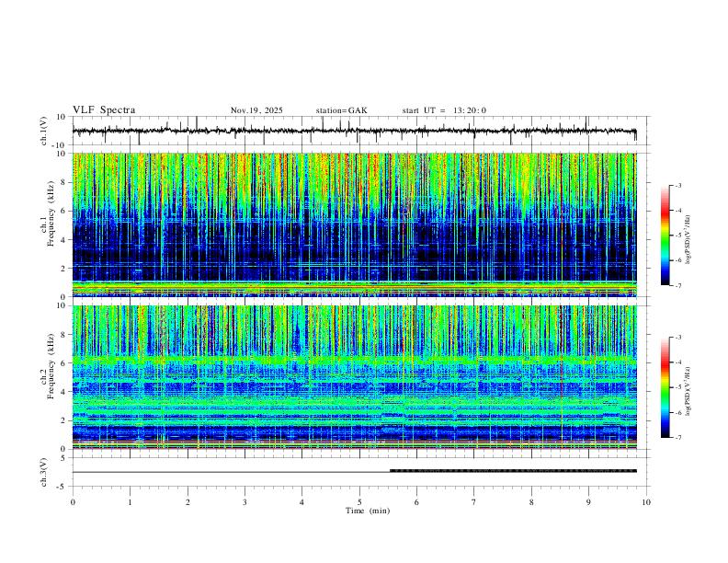This screenshot has height=563, width=728.
Task: Click the time axis tick label "1"
Action: pyautogui.click(x=130, y=502)
